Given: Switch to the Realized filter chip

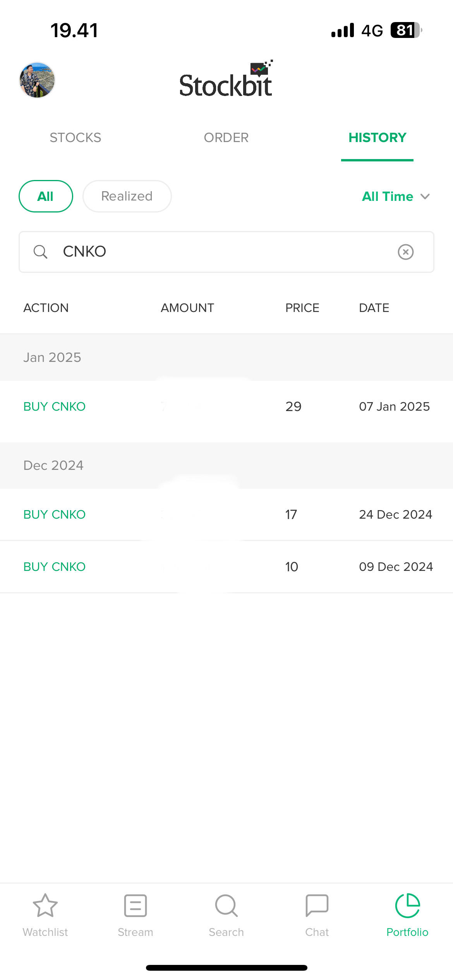Looking at the screenshot, I should 127,196.
